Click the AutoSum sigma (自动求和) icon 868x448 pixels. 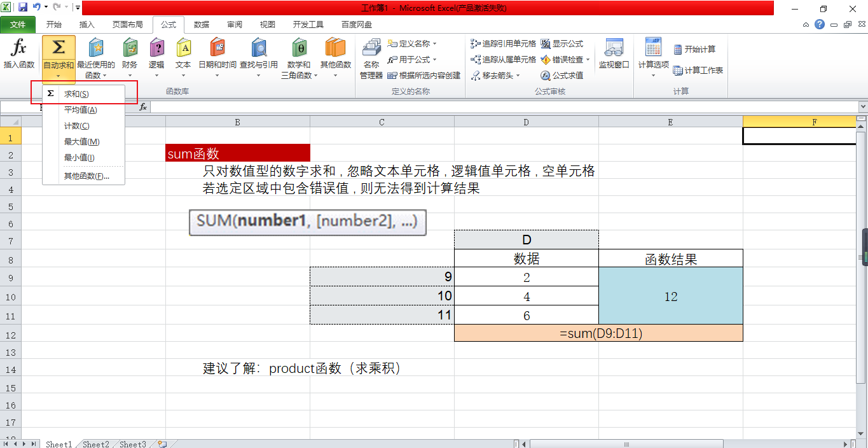[59, 48]
